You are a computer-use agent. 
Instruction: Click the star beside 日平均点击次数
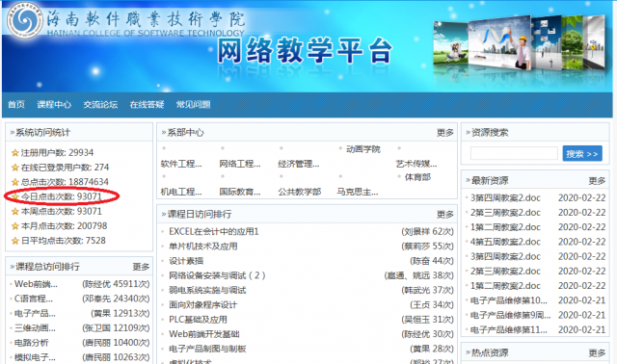[x=15, y=241]
